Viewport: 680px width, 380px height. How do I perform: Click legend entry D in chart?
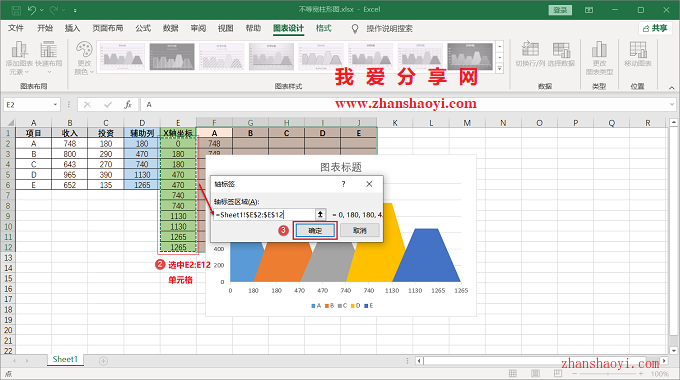356,306
